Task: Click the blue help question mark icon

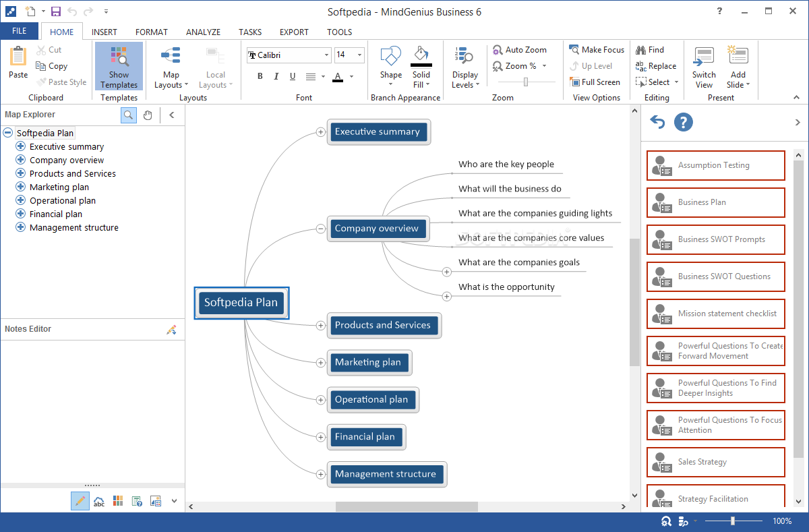Action: tap(683, 122)
